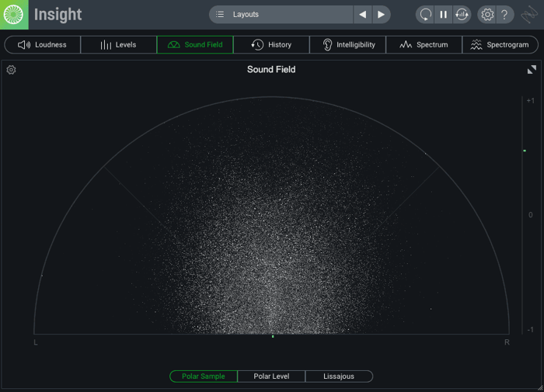Open the Intelligibility tab
Viewport: 544px width, 392px height.
click(x=347, y=45)
